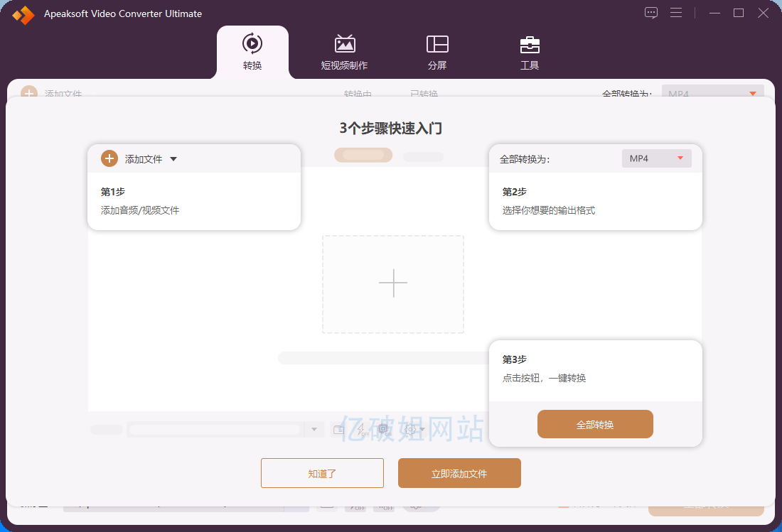Open the 转换 (Convert) tab
The image size is (782, 532).
point(252,52)
